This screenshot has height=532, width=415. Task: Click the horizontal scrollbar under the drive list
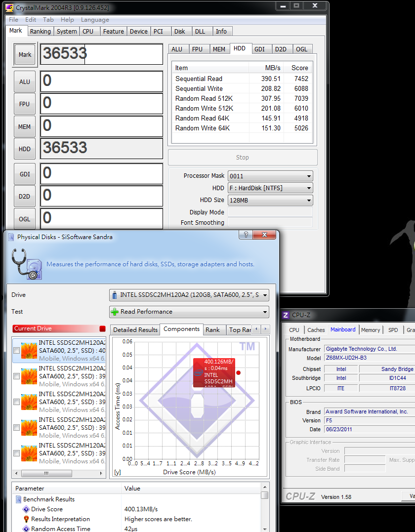59,473
